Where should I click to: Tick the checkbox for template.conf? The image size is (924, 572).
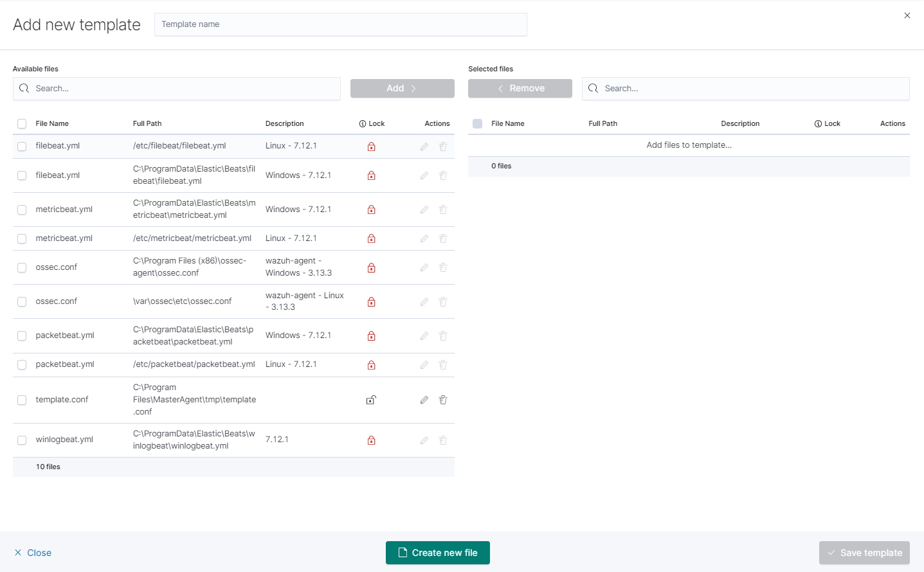pyautogui.click(x=22, y=400)
